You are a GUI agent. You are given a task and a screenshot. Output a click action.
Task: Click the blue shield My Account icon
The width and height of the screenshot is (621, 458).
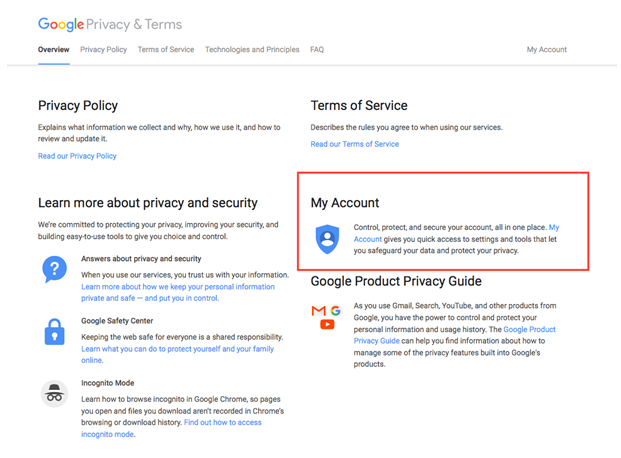327,239
